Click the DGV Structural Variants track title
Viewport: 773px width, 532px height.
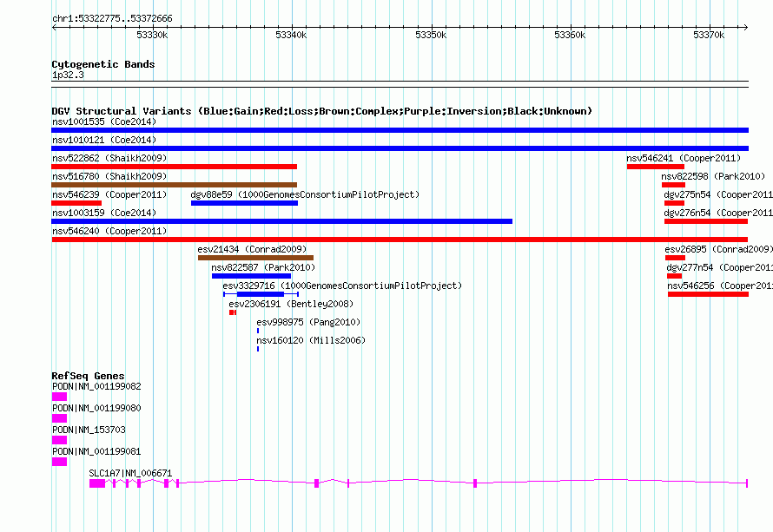click(322, 111)
